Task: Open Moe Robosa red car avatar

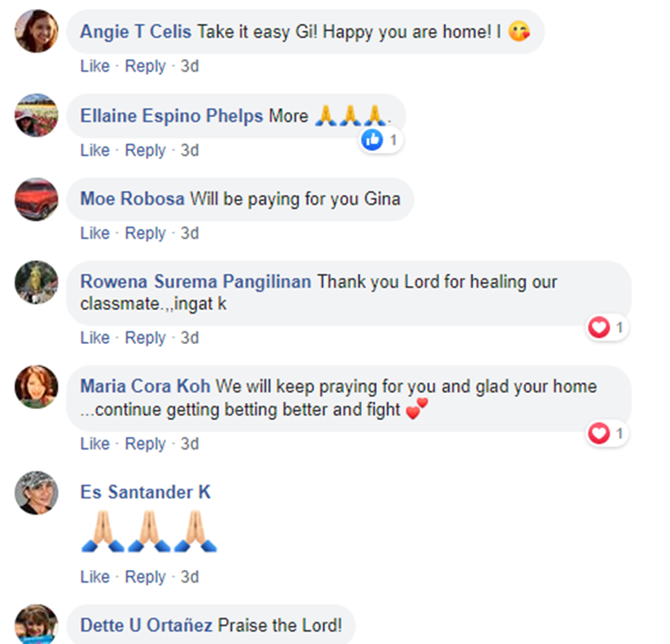Action: click(37, 199)
